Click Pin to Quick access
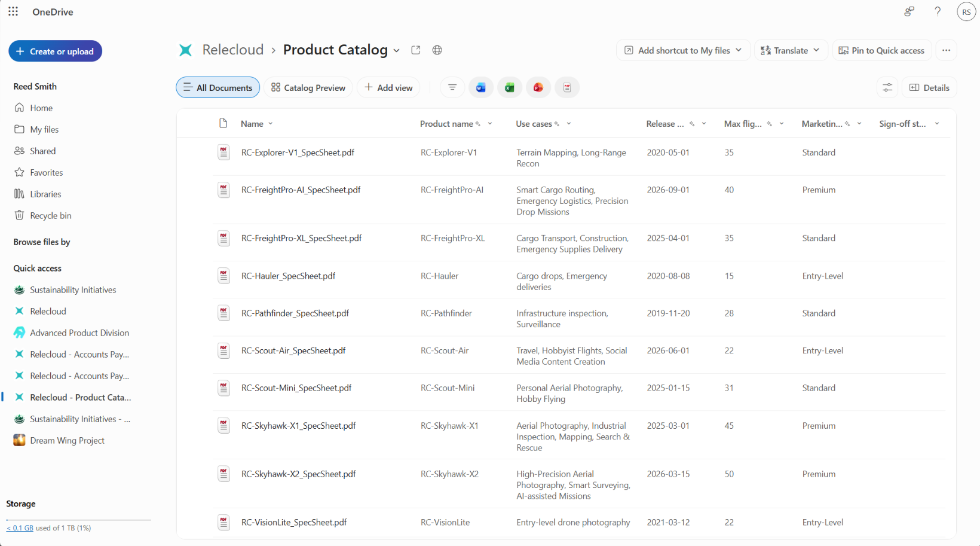Image resolution: width=980 pixels, height=546 pixels. [x=881, y=51]
